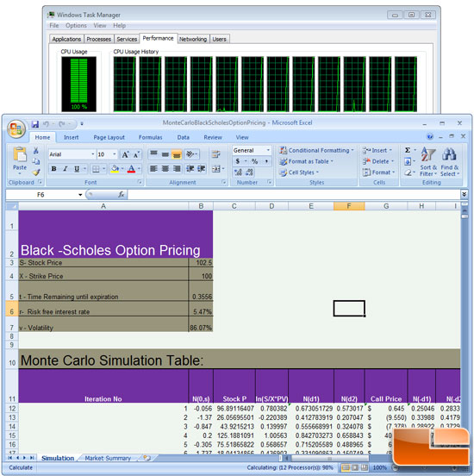Decrease the indent of cell contents
Viewport: 474px width, 476px height.
190,169
